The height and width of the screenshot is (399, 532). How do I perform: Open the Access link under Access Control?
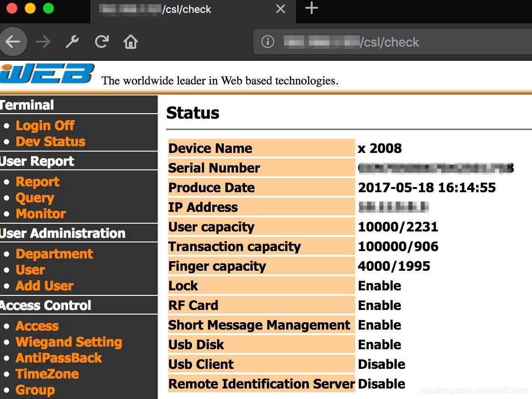point(37,326)
